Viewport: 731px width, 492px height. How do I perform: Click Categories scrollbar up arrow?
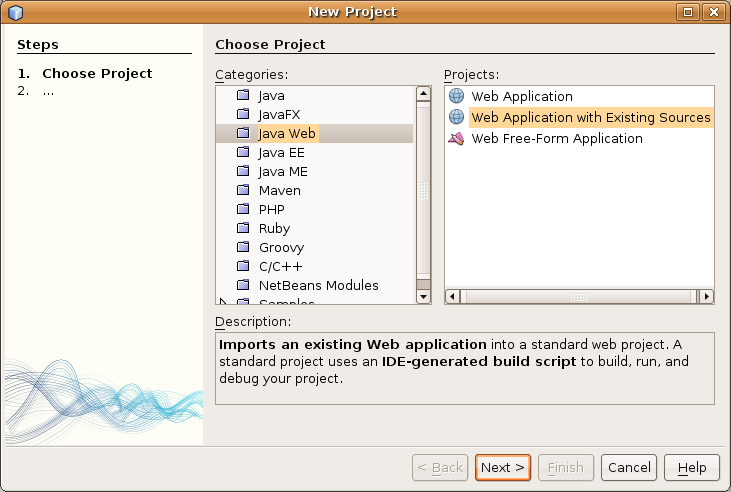click(x=423, y=94)
